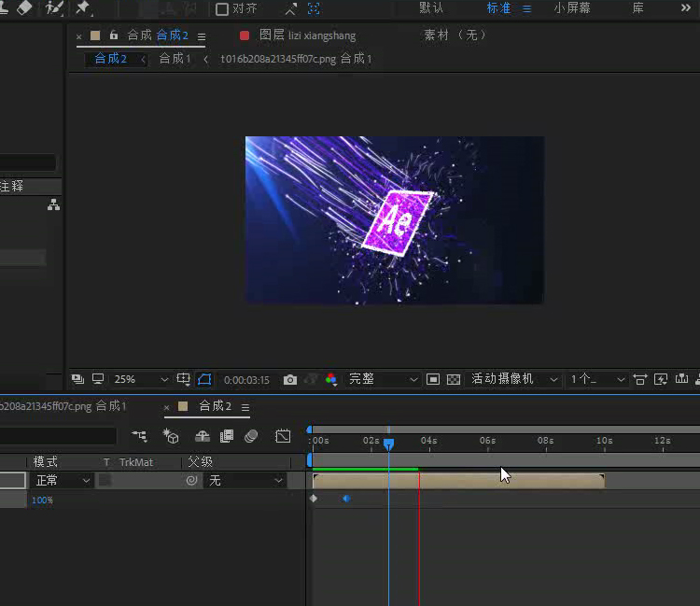Click the motion blur enable icon

(x=251, y=436)
